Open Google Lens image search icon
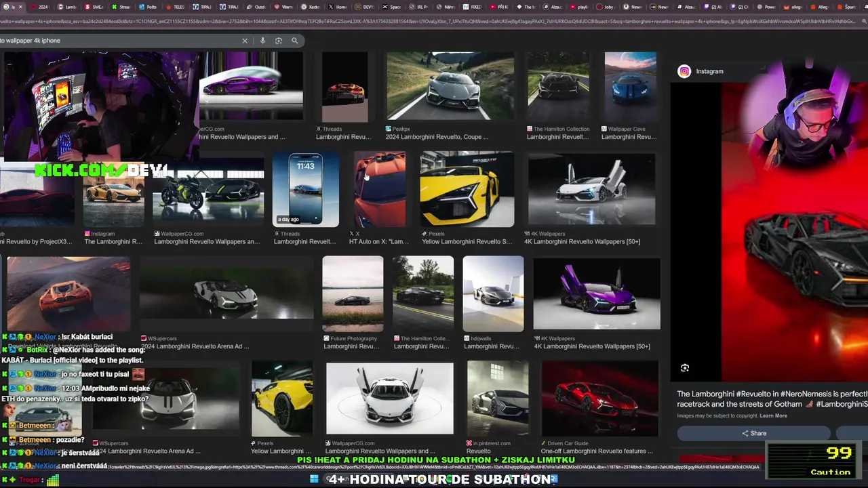This screenshot has width=868, height=488. click(279, 41)
